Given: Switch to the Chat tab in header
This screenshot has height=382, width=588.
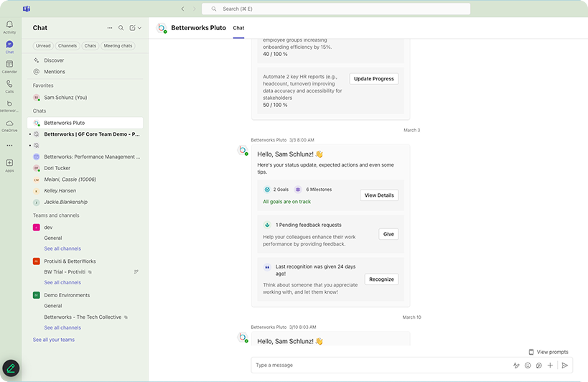Looking at the screenshot, I should coord(238,28).
